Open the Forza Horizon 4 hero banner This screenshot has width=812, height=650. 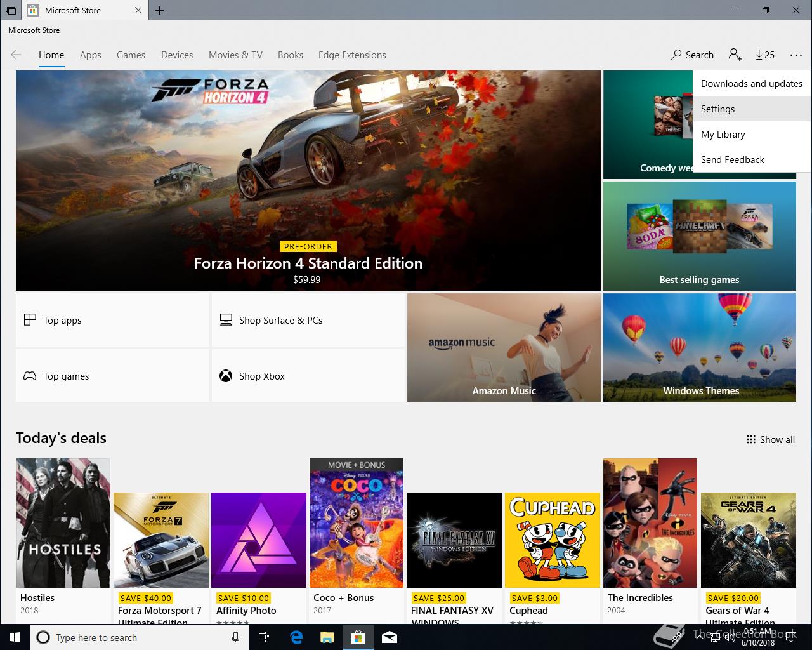point(308,180)
